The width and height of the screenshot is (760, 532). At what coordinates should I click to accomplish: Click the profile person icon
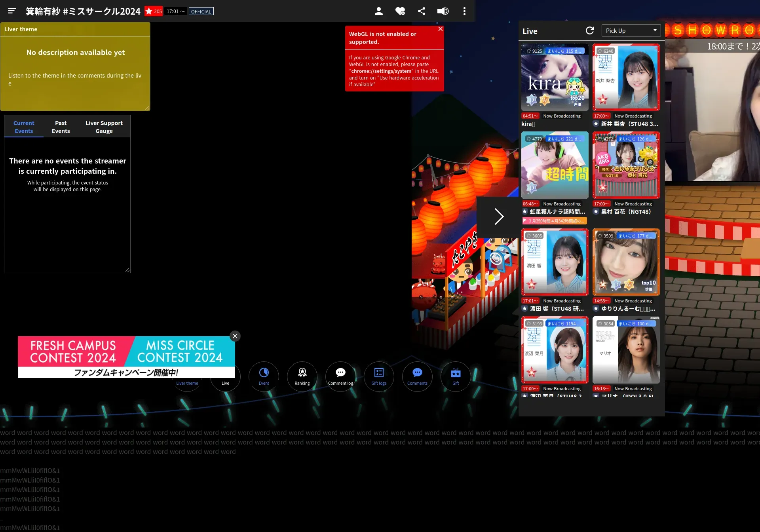[x=378, y=11]
